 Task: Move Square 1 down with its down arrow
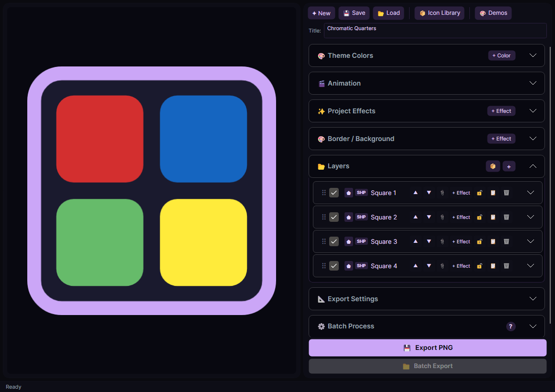tap(429, 193)
